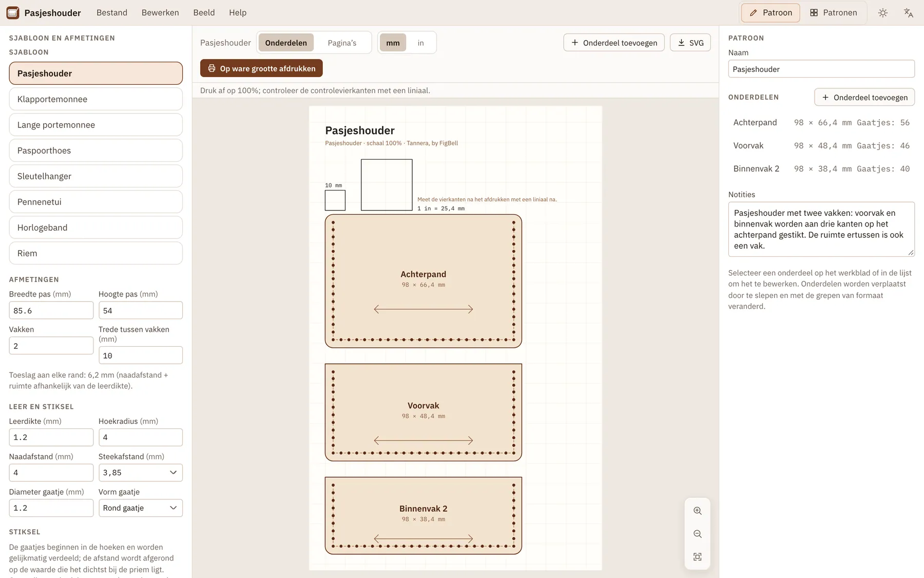924x578 pixels.
Task: Select the Lange portemonnee template
Action: 96,125
